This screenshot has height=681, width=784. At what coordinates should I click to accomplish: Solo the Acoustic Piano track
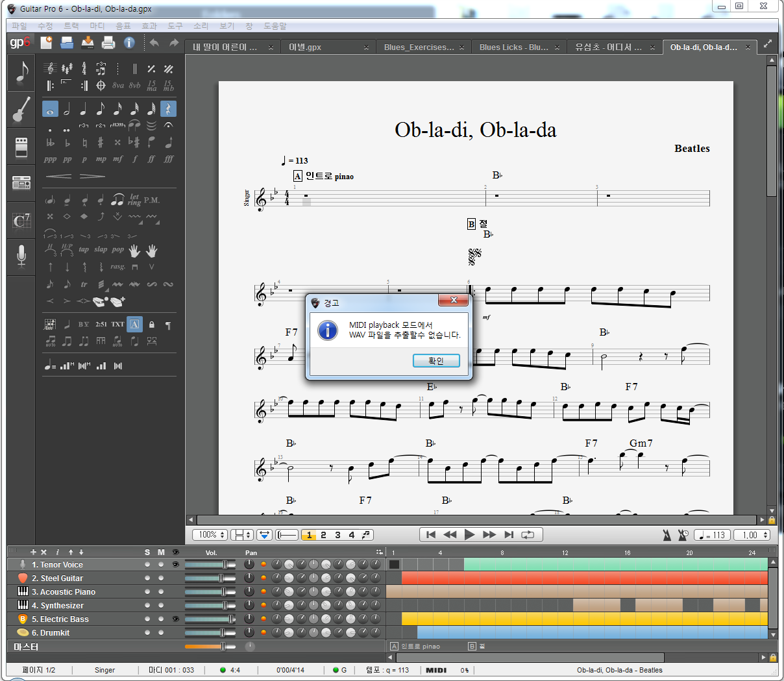pos(147,592)
